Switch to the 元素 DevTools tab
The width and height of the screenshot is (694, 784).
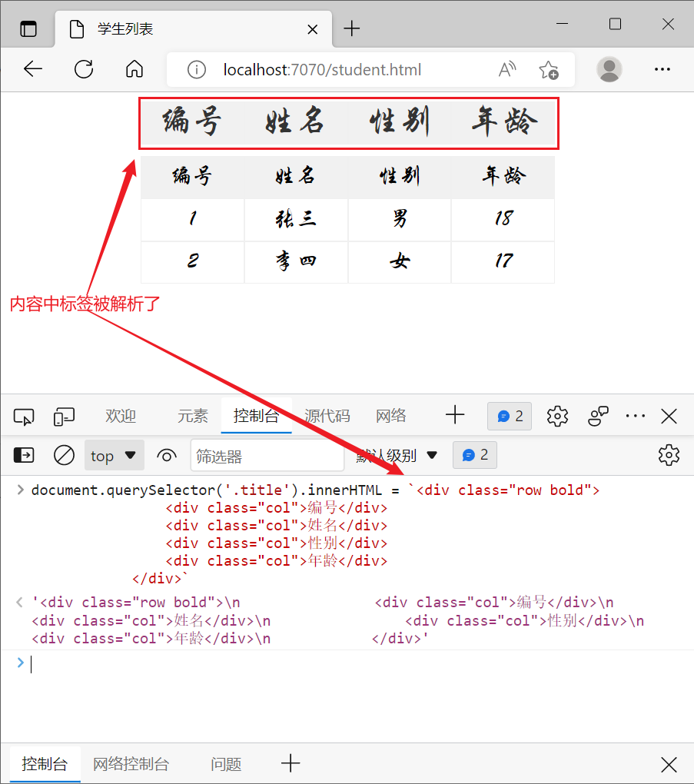pyautogui.click(x=192, y=416)
